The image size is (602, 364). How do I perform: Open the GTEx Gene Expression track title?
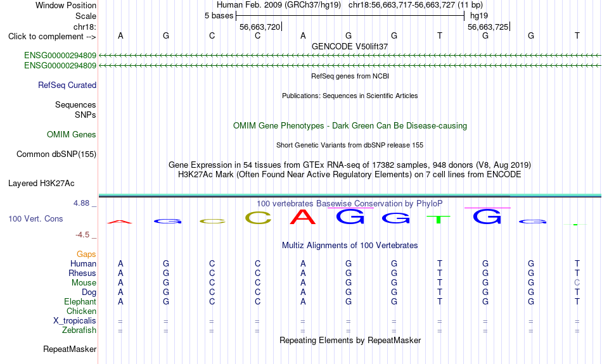350,165
